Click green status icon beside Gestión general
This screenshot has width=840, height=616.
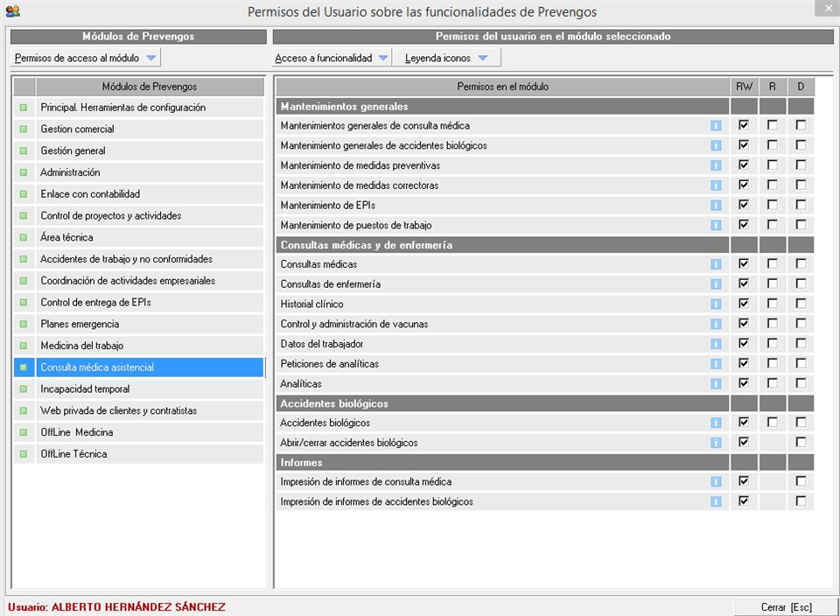click(24, 150)
